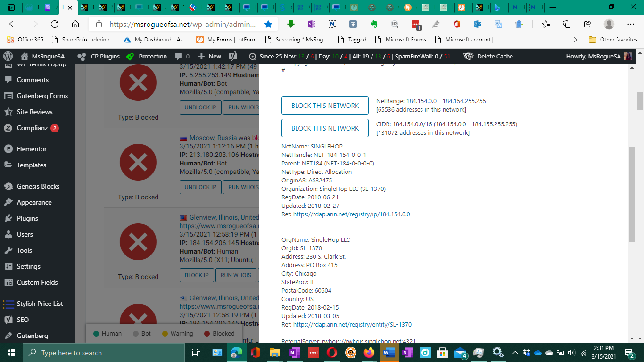The image size is (644, 362).
Task: Click the Evernote extension icon
Action: tap(374, 24)
